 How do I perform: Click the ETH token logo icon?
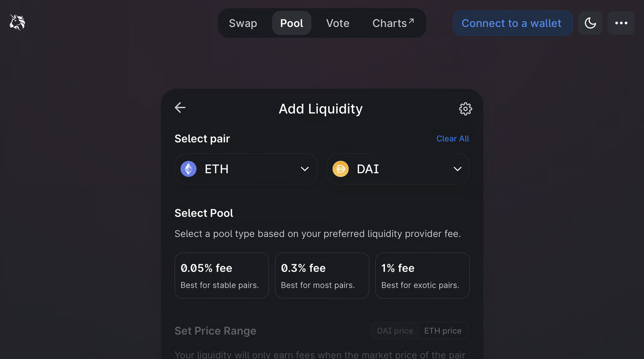189,169
